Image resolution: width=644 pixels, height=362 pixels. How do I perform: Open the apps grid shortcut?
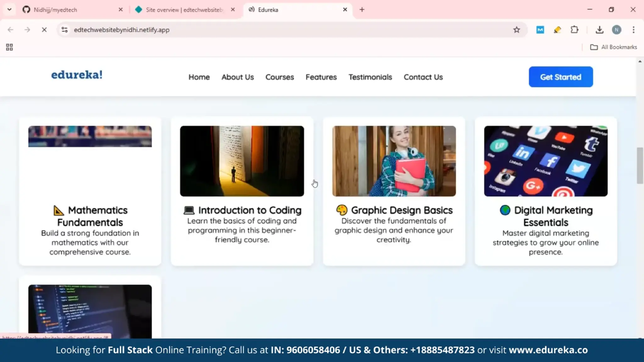point(9,47)
